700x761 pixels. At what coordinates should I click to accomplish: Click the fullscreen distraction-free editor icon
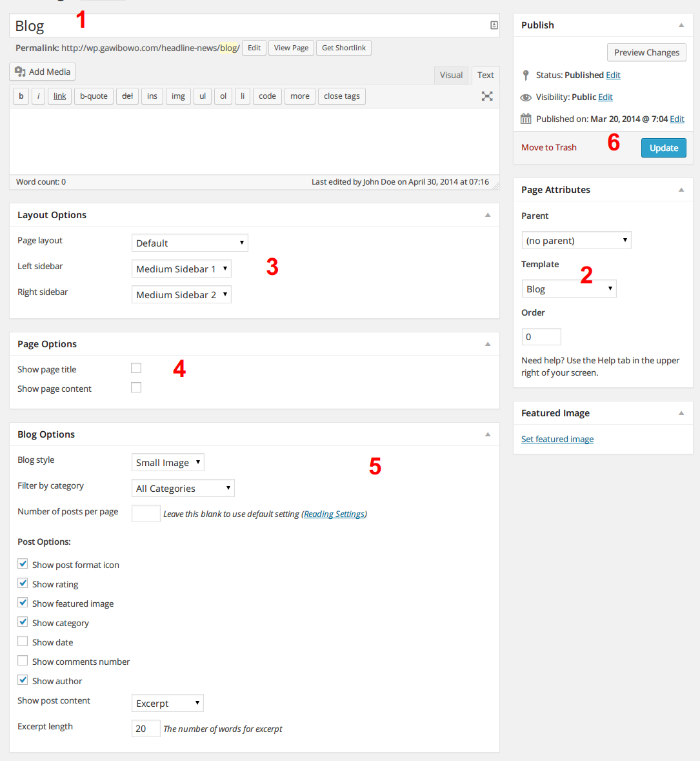tap(487, 96)
